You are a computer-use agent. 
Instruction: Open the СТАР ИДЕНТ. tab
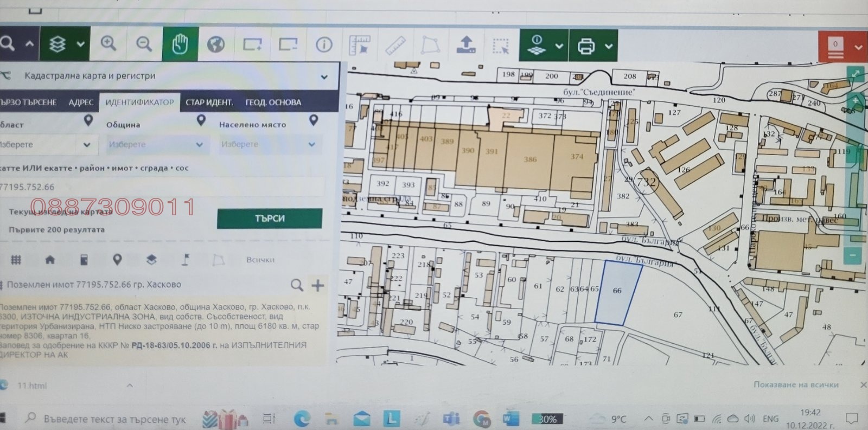point(209,102)
